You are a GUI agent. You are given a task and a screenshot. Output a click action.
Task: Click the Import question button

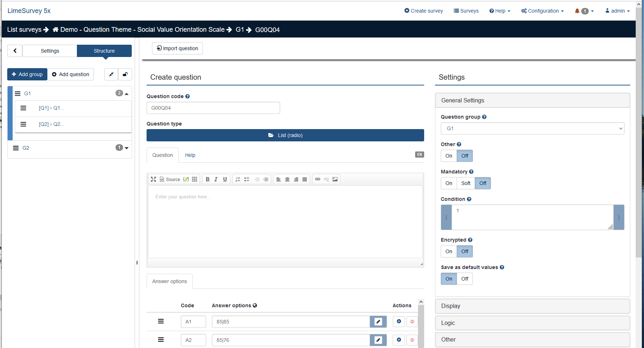[x=177, y=48]
